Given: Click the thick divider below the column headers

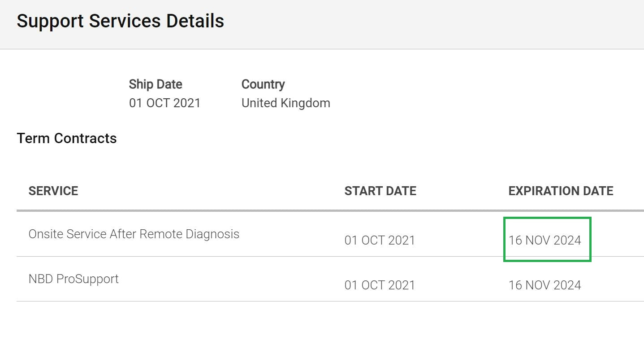Looking at the screenshot, I should 330,210.
